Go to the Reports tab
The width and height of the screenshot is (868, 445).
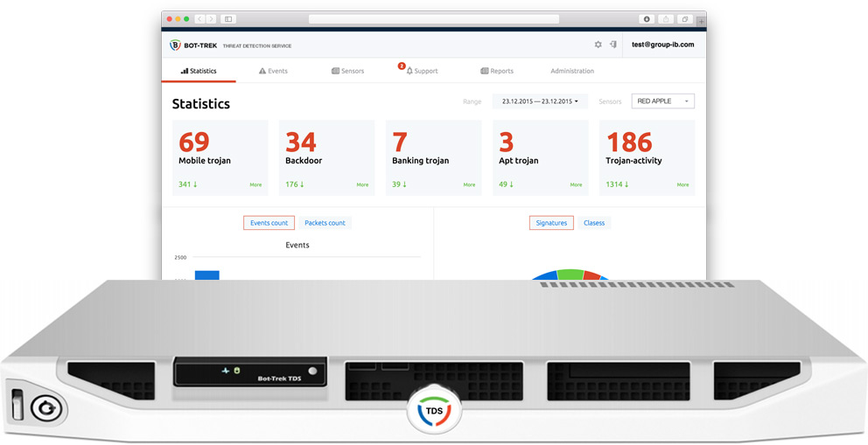coord(496,71)
